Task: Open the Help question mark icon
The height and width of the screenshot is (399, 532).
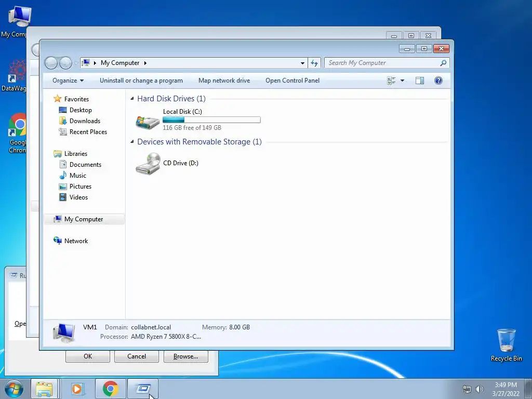Action: (x=438, y=81)
